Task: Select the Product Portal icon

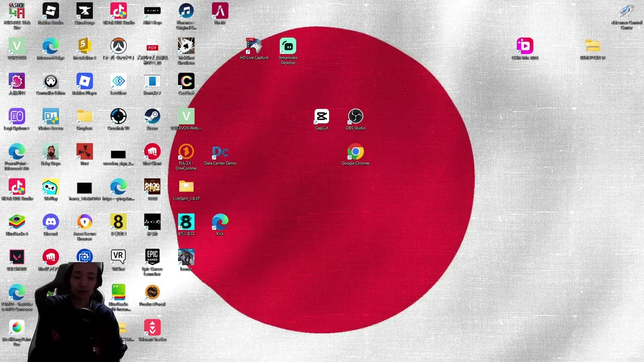Action: point(152,293)
